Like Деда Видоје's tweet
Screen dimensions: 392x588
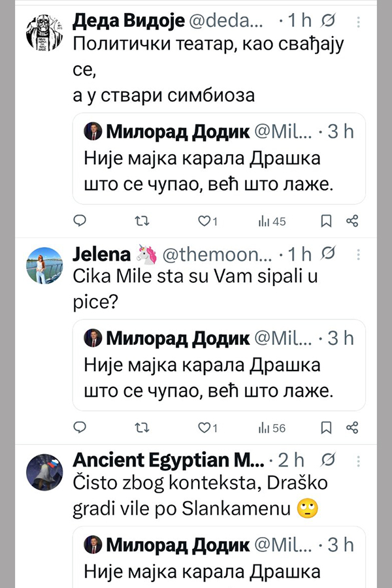point(203,221)
